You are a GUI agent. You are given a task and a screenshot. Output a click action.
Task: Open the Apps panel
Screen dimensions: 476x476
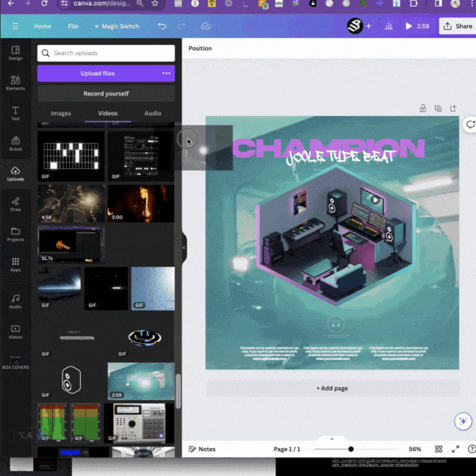(15, 264)
